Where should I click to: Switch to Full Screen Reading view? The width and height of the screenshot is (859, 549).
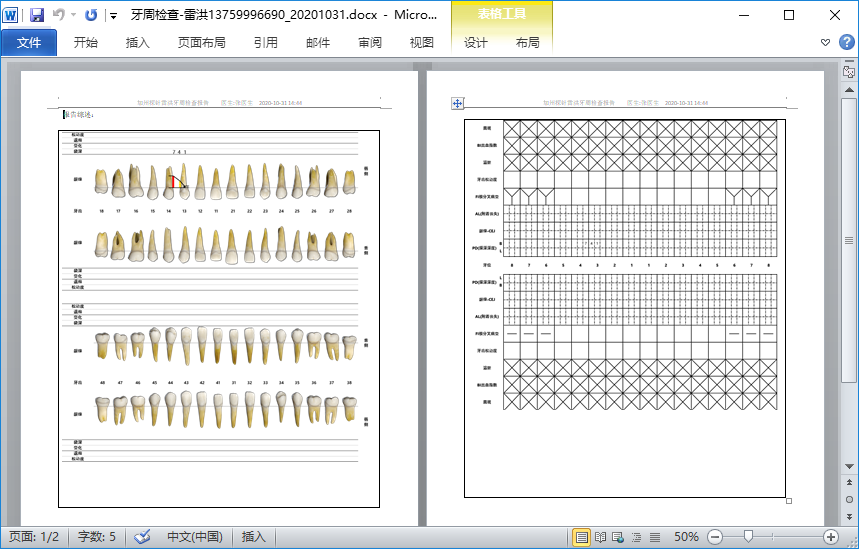click(600, 537)
